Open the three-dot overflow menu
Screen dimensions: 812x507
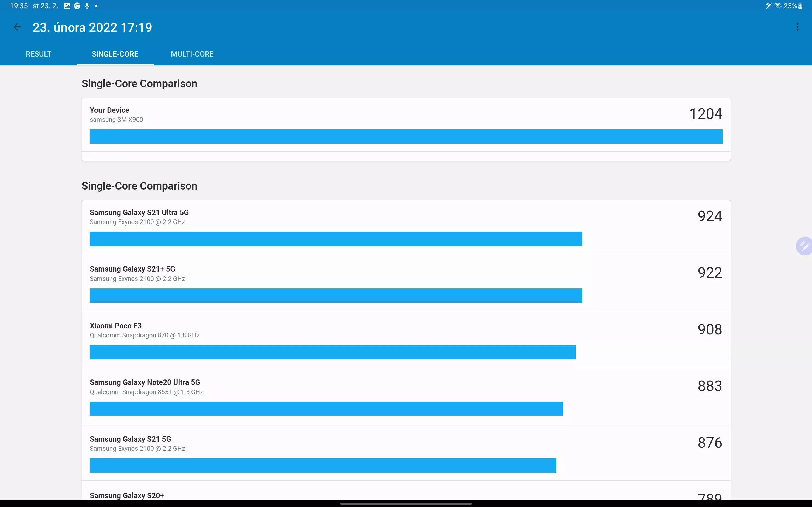pyautogui.click(x=797, y=27)
